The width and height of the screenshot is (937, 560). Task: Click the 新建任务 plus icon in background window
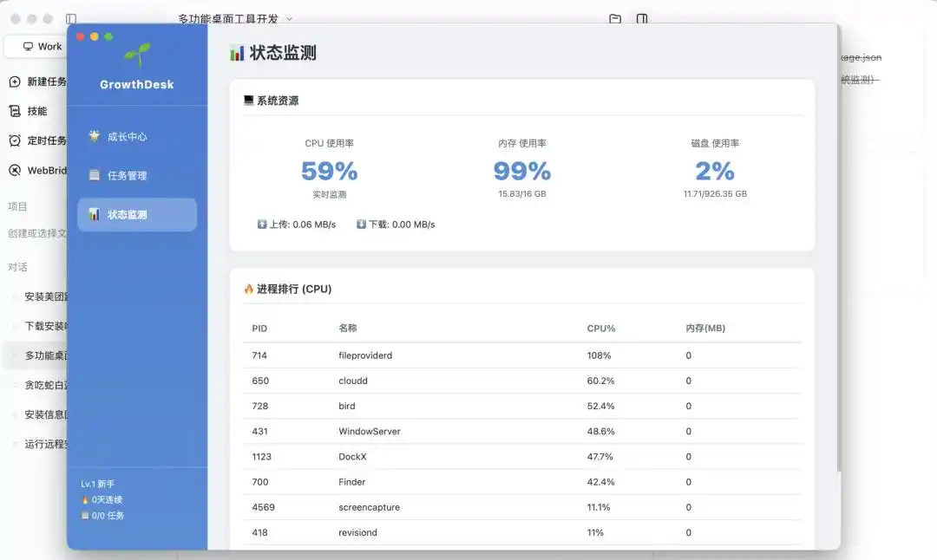(15, 81)
